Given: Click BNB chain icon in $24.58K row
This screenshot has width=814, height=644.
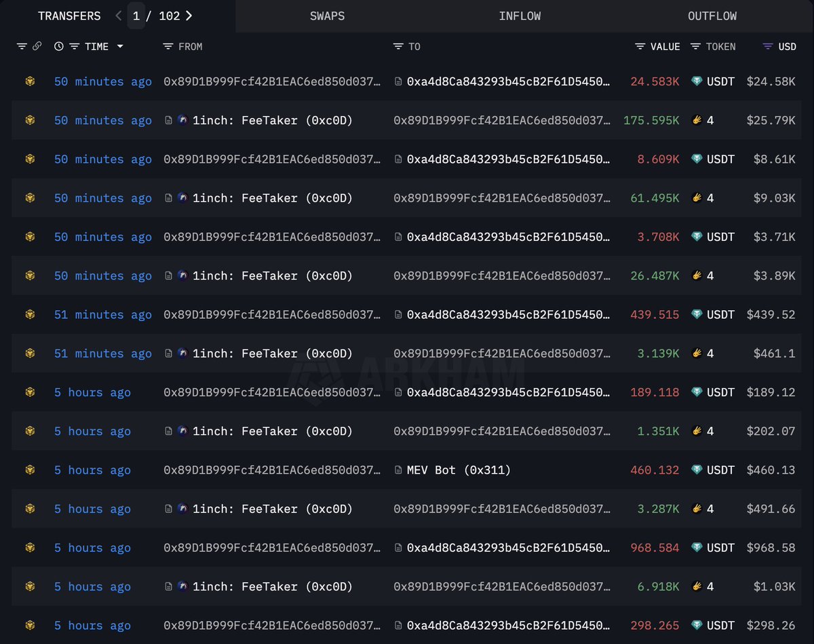Looking at the screenshot, I should click(30, 81).
